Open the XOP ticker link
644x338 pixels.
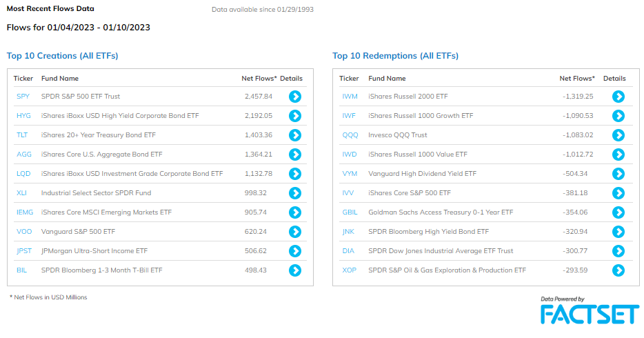coord(349,270)
